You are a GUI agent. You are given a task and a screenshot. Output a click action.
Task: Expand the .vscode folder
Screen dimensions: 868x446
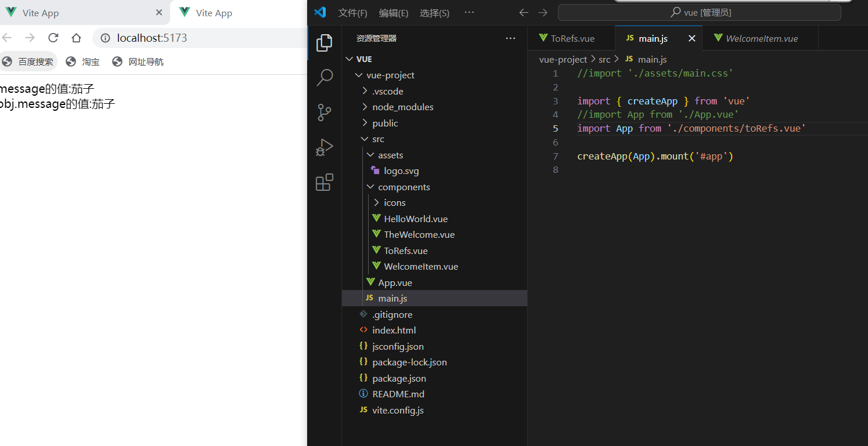pyautogui.click(x=365, y=91)
